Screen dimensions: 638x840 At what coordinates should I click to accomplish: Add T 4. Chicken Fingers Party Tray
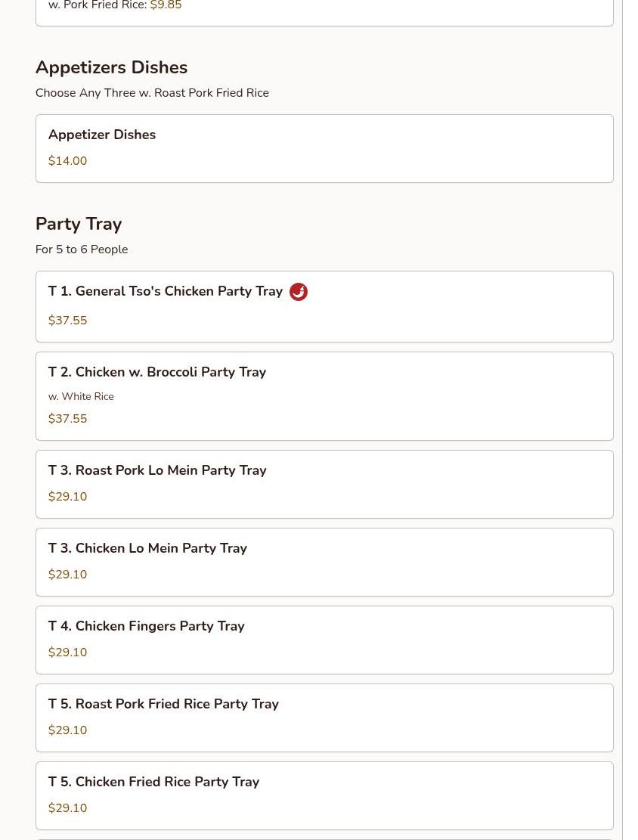146,626
